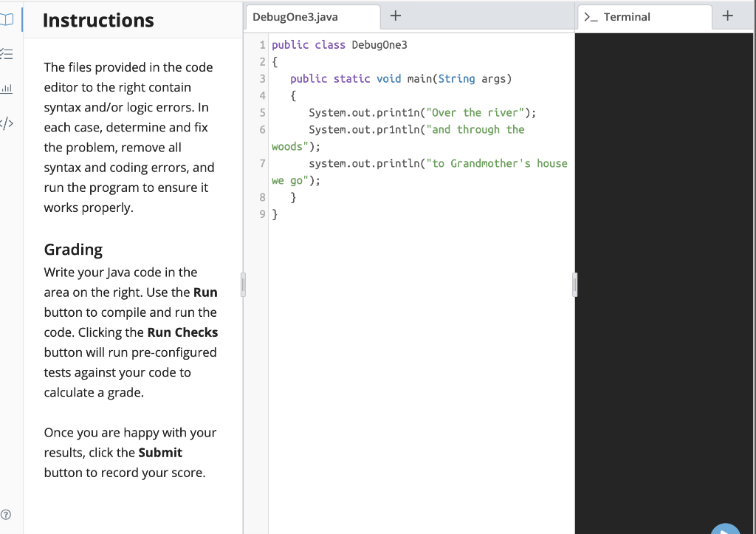Screen dimensions: 756x534
Task: Select line number 7 in the editor gutter
Action: click(262, 163)
